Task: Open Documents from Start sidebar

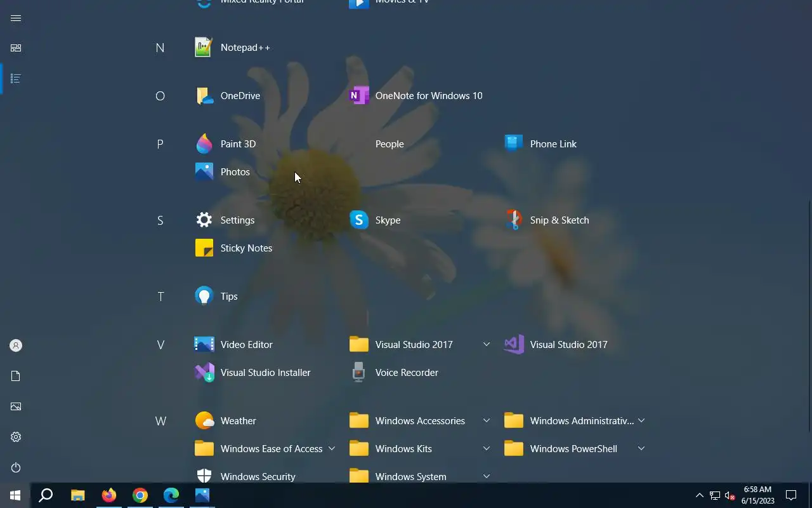Action: tap(16, 376)
